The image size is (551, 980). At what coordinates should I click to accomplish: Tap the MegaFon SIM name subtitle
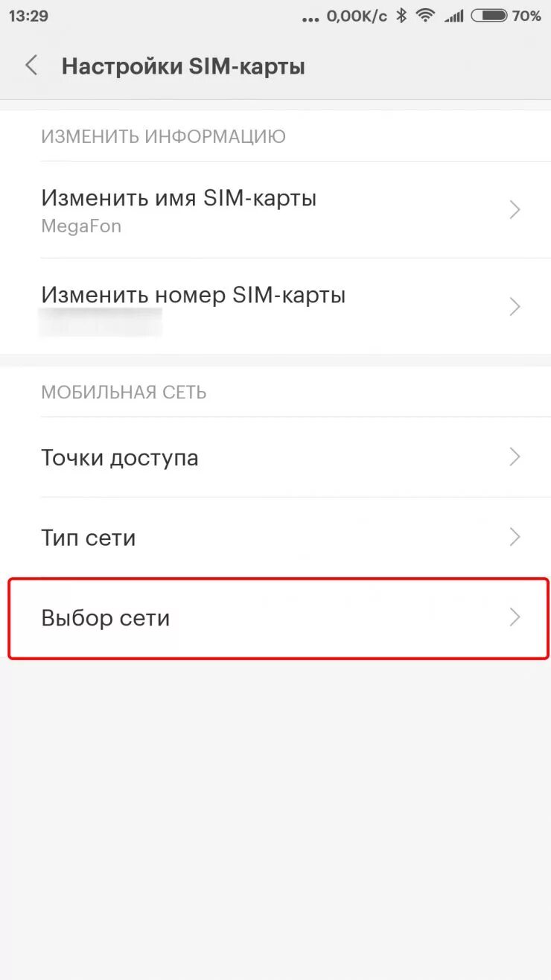click(81, 226)
